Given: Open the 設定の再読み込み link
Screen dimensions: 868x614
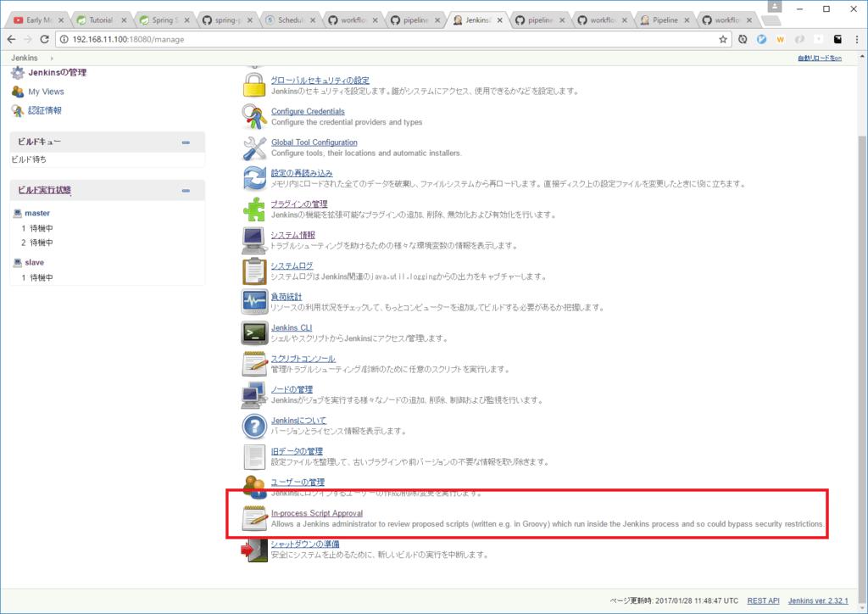Looking at the screenshot, I should click(302, 173).
